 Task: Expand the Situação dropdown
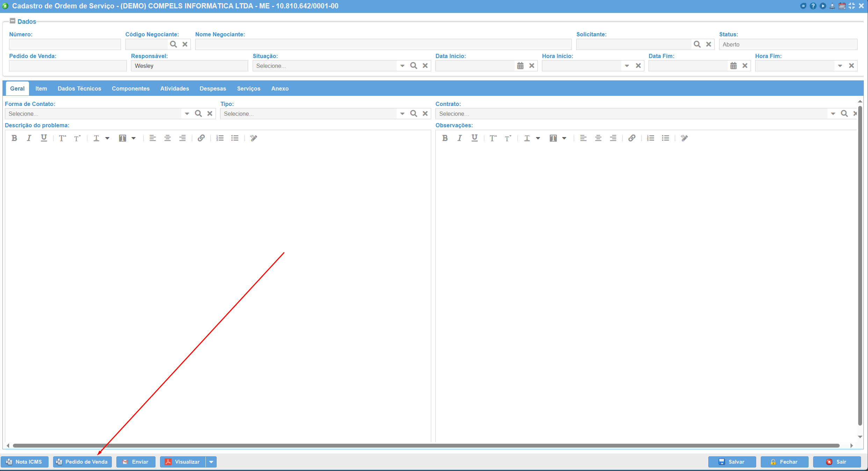402,66
